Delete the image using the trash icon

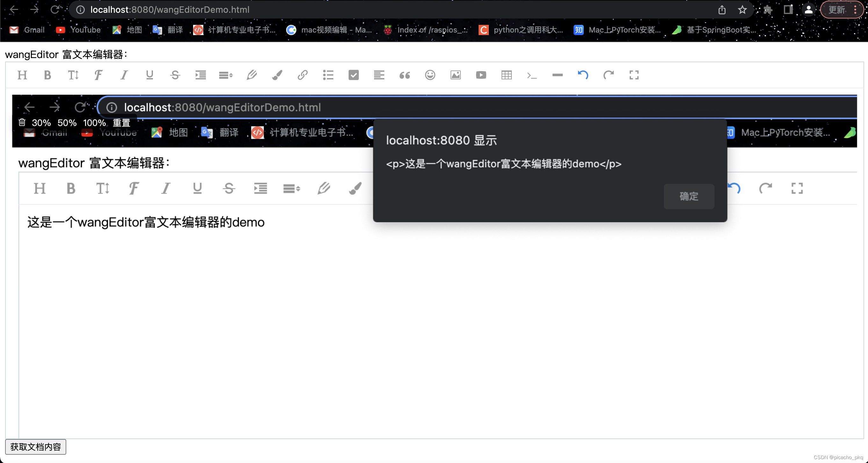click(x=22, y=122)
